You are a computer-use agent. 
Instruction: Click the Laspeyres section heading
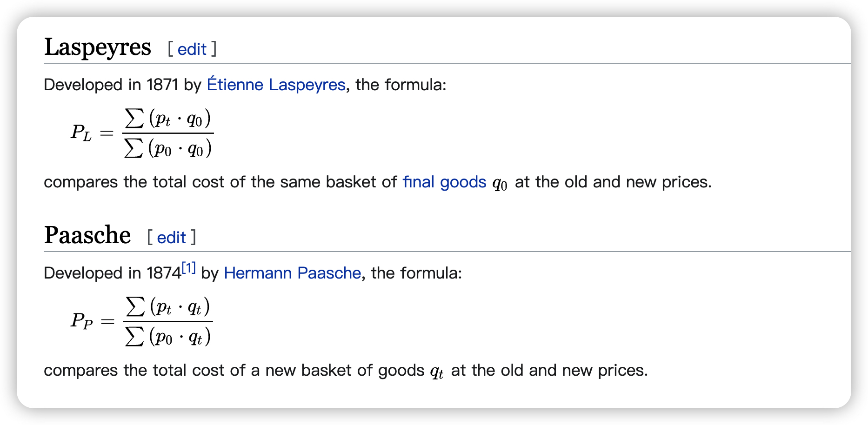[x=98, y=47]
